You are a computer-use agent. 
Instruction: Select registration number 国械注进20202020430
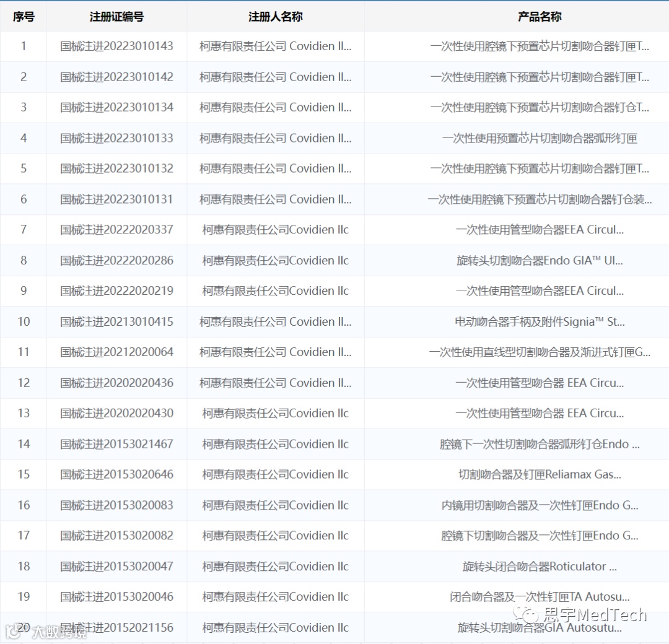116,413
